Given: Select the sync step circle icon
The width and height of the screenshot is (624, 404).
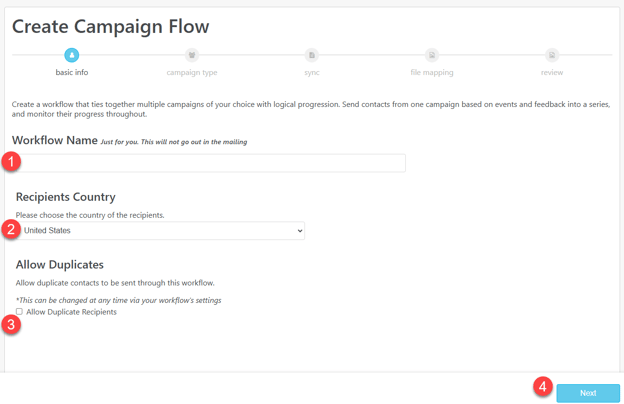Looking at the screenshot, I should click(x=312, y=55).
